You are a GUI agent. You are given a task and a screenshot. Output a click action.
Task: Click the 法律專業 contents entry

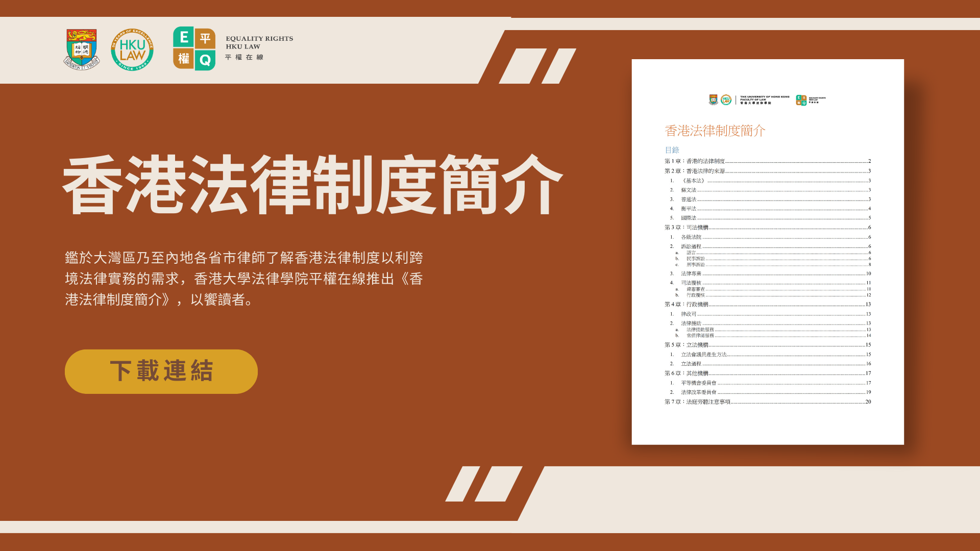point(770,273)
